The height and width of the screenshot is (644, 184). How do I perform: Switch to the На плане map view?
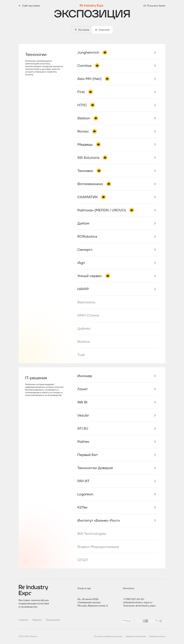click(x=82, y=30)
